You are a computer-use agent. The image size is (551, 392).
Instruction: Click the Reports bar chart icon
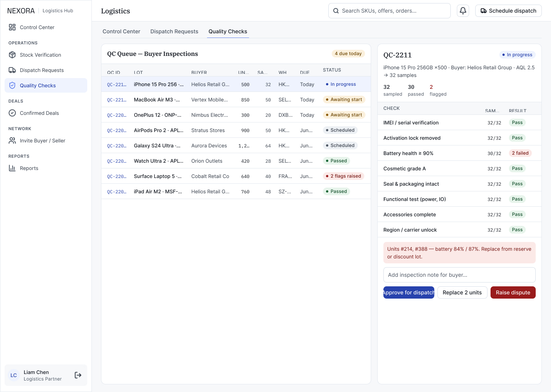click(x=12, y=168)
